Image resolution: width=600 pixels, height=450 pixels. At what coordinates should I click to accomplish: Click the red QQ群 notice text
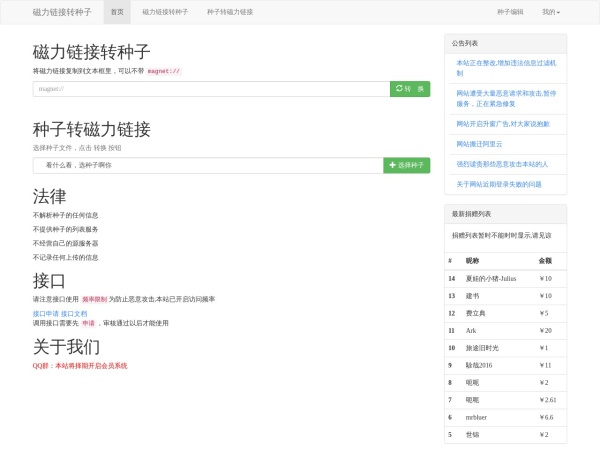[x=80, y=366]
